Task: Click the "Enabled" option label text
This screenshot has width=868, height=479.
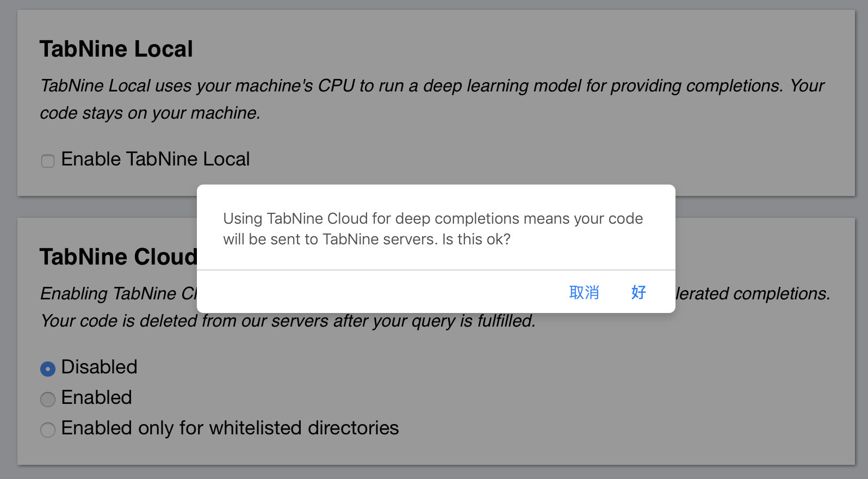Action: [x=96, y=397]
